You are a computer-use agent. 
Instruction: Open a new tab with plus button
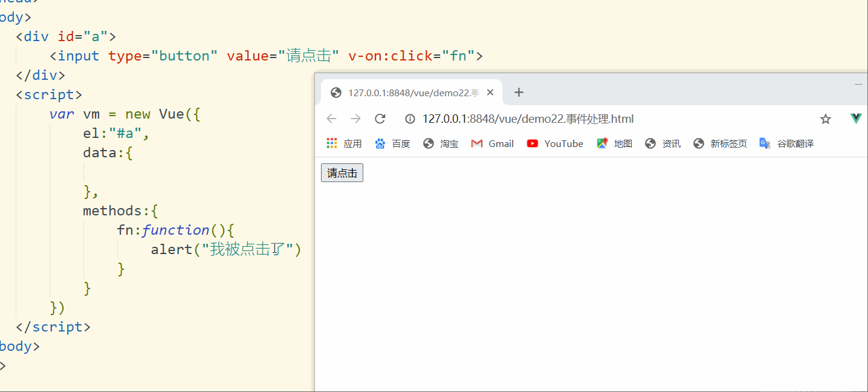click(519, 93)
